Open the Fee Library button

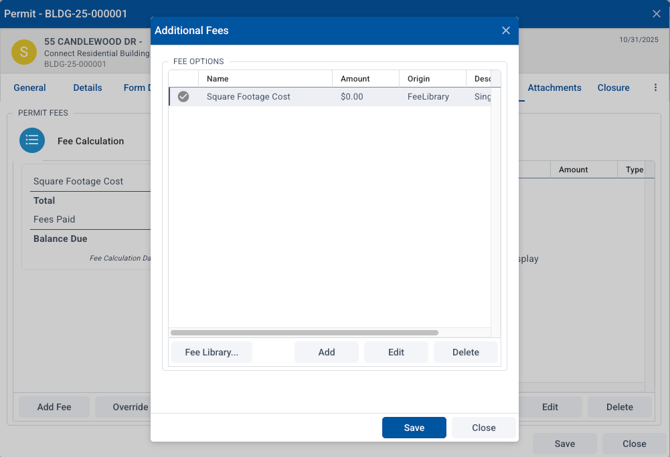click(211, 352)
